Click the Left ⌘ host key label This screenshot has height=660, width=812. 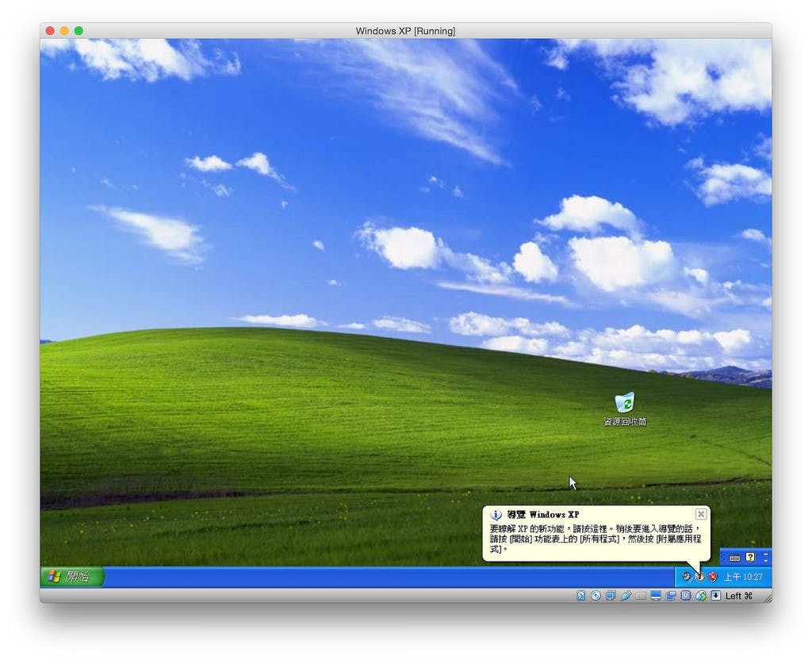point(739,596)
